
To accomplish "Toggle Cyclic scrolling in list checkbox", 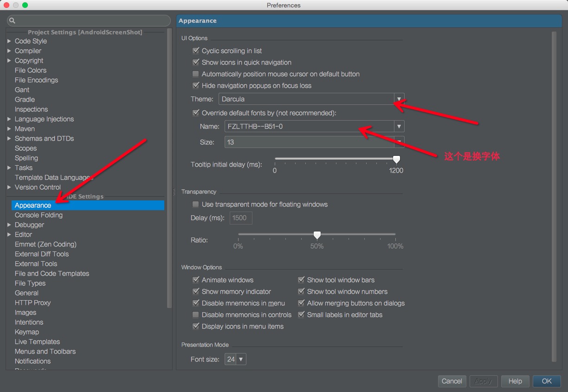I will pos(196,51).
